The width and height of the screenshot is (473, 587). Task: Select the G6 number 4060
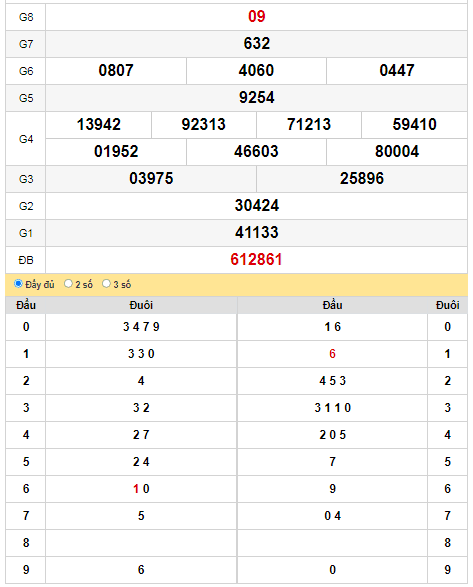(x=256, y=70)
